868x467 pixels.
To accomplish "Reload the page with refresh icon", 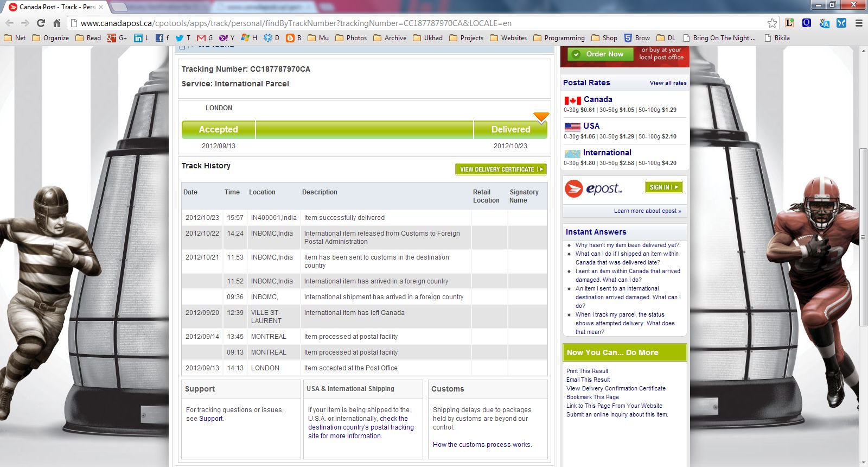I will (x=41, y=23).
